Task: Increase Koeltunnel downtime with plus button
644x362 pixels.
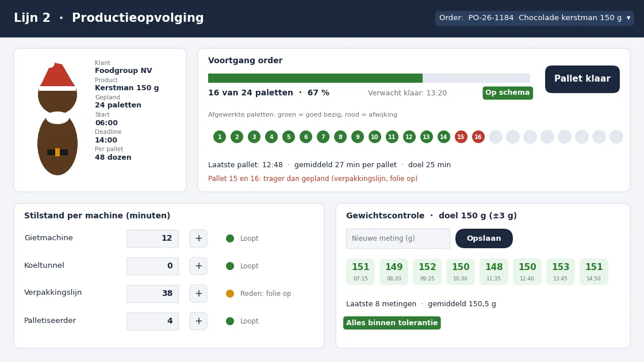Action: pos(198,266)
